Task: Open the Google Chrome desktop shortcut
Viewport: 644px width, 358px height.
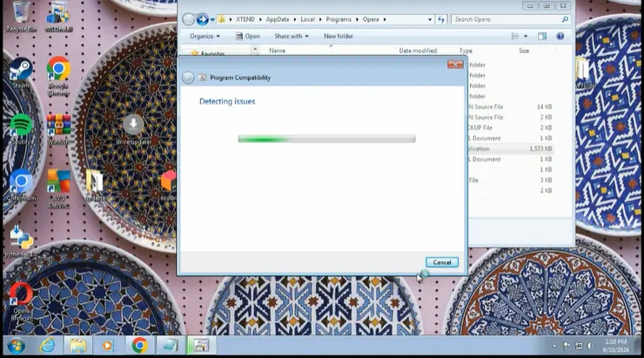Action: pyautogui.click(x=58, y=77)
